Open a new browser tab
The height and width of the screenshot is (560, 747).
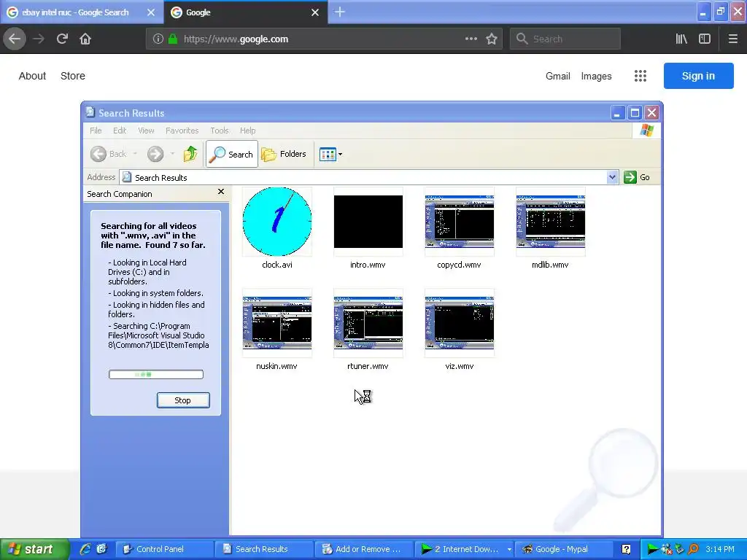(x=340, y=12)
